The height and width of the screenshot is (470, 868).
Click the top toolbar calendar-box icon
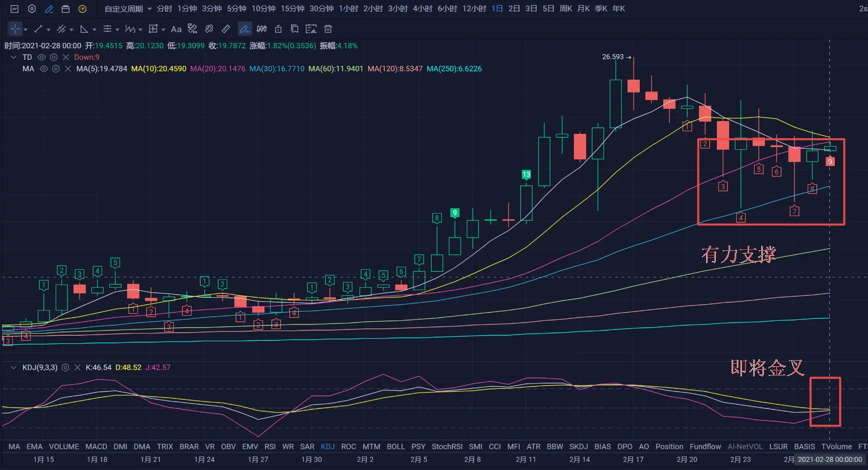tap(65, 9)
